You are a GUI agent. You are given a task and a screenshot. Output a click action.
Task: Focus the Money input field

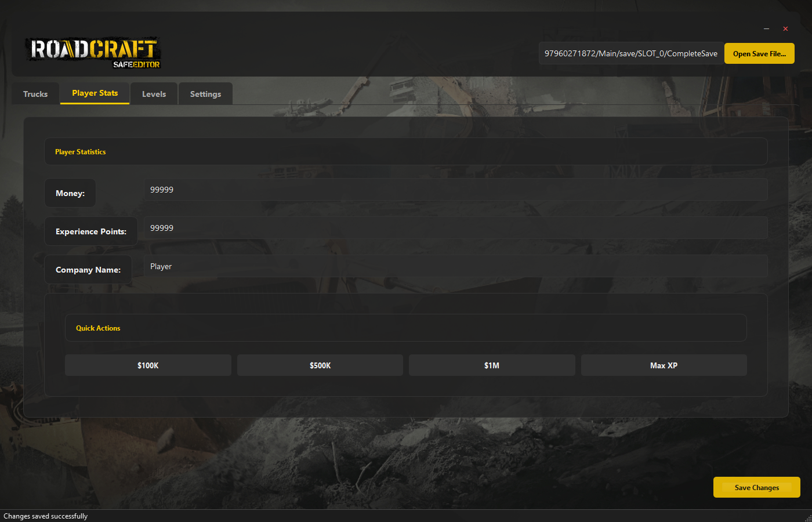coord(456,190)
